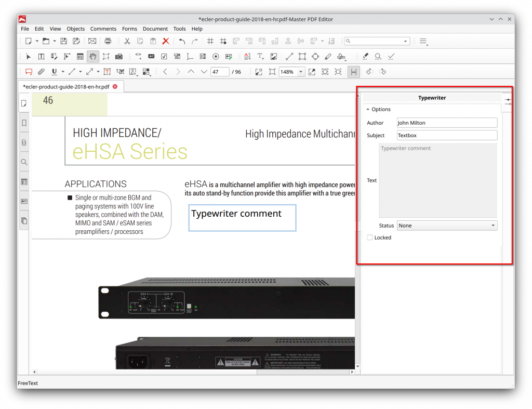Open printing via the printer toolbar icon
The height and width of the screenshot is (409, 532).
click(x=108, y=41)
